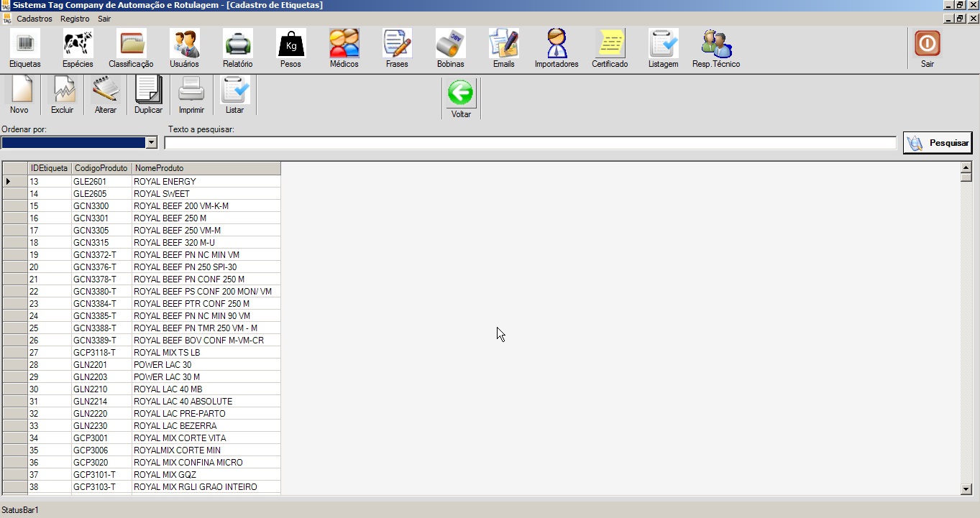The image size is (980, 518).
Task: Sort by CodigoProduto column header
Action: click(101, 168)
